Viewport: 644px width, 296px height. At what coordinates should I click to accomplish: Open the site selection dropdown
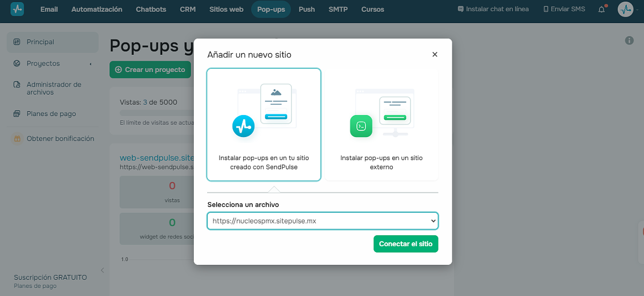(323, 221)
